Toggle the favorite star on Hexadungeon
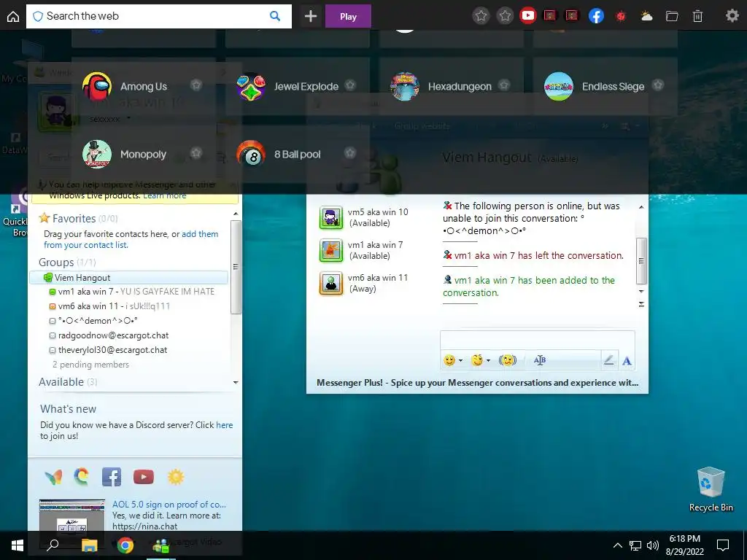This screenshot has width=747, height=560. point(503,85)
